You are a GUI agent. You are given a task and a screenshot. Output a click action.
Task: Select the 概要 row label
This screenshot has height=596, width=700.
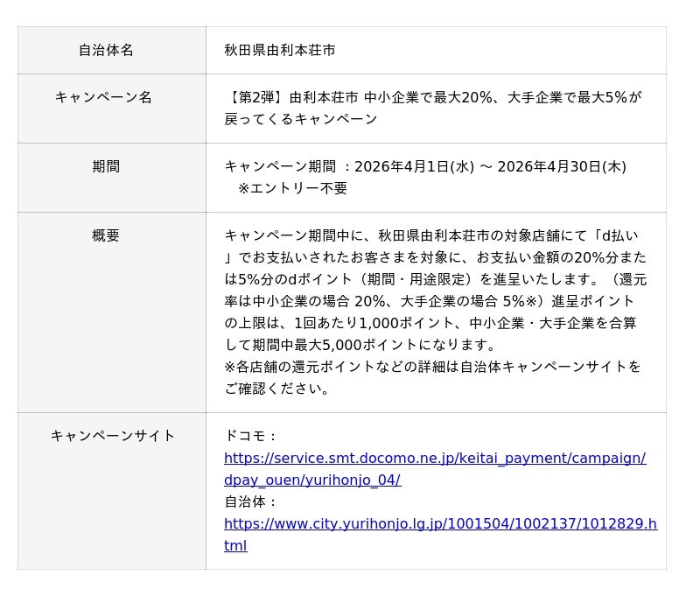(106, 235)
